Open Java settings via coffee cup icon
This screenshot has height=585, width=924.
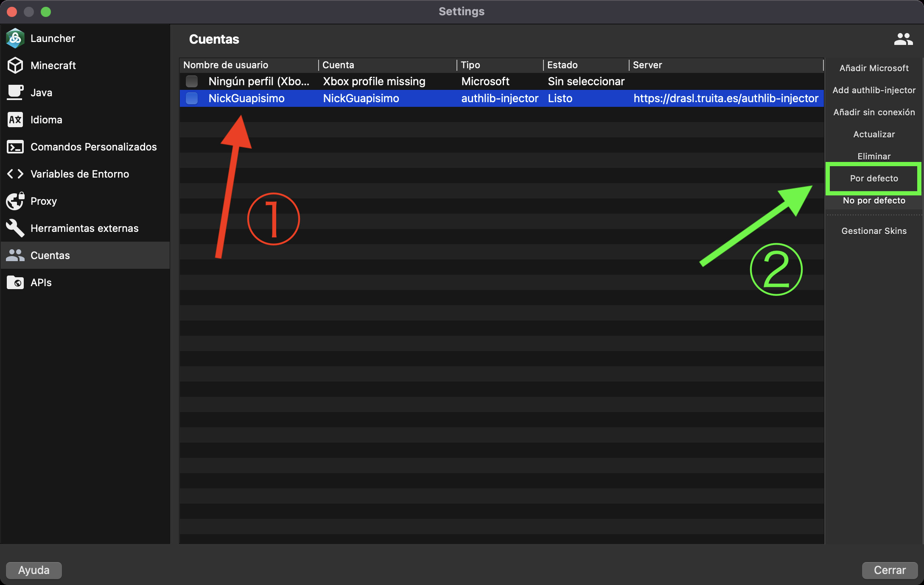[x=15, y=92]
